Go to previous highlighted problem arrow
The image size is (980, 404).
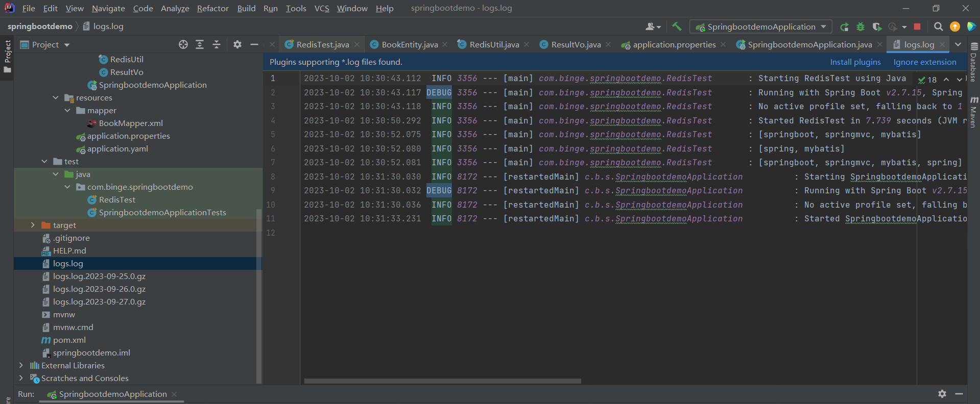coord(946,80)
